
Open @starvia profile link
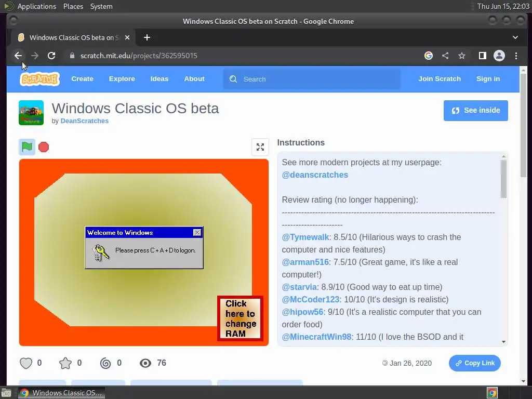click(x=299, y=287)
